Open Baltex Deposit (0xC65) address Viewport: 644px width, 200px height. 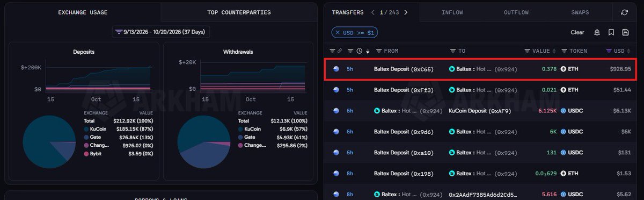(x=404, y=69)
